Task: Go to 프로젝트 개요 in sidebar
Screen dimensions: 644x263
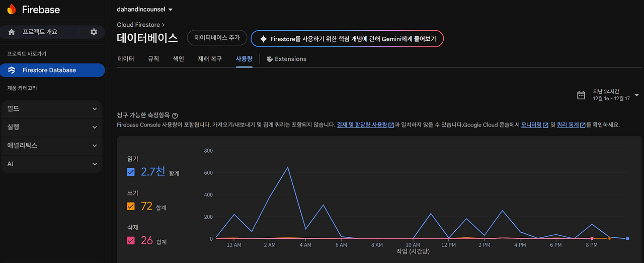Action: pyautogui.click(x=40, y=32)
